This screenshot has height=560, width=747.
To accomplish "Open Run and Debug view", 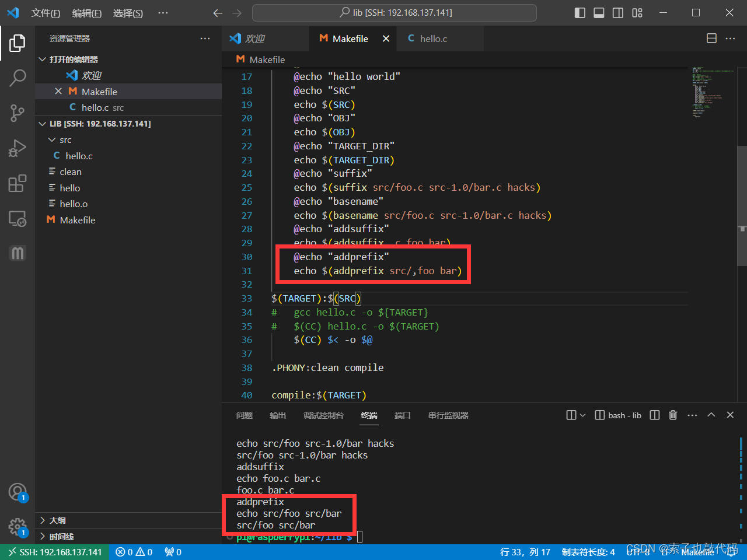I will tap(18, 148).
